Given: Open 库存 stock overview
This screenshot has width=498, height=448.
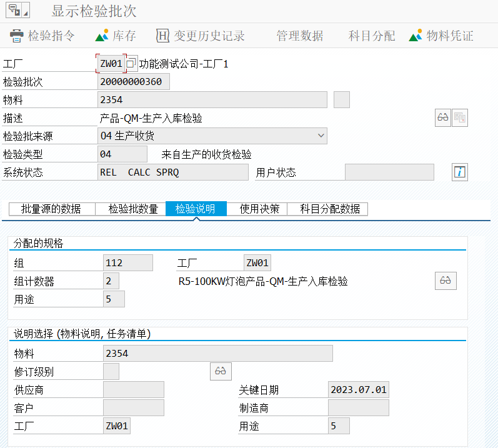Looking at the screenshot, I should 116,36.
